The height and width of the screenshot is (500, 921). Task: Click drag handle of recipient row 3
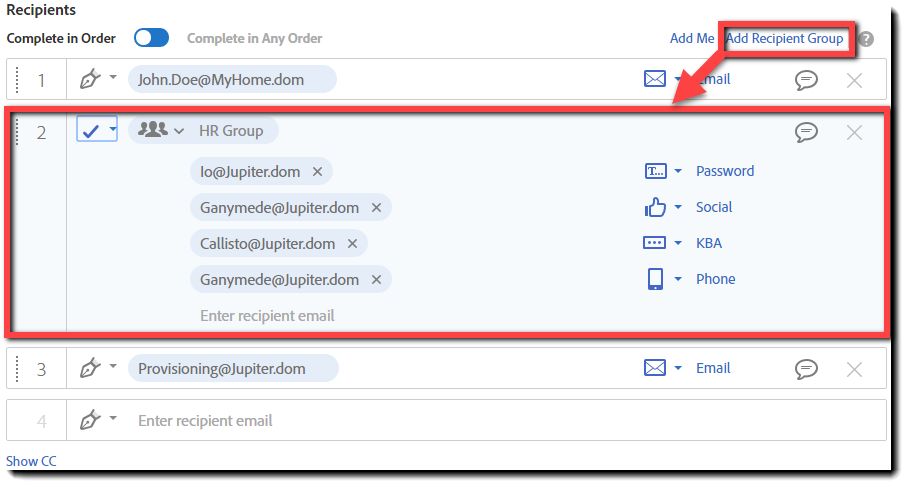[x=17, y=369]
